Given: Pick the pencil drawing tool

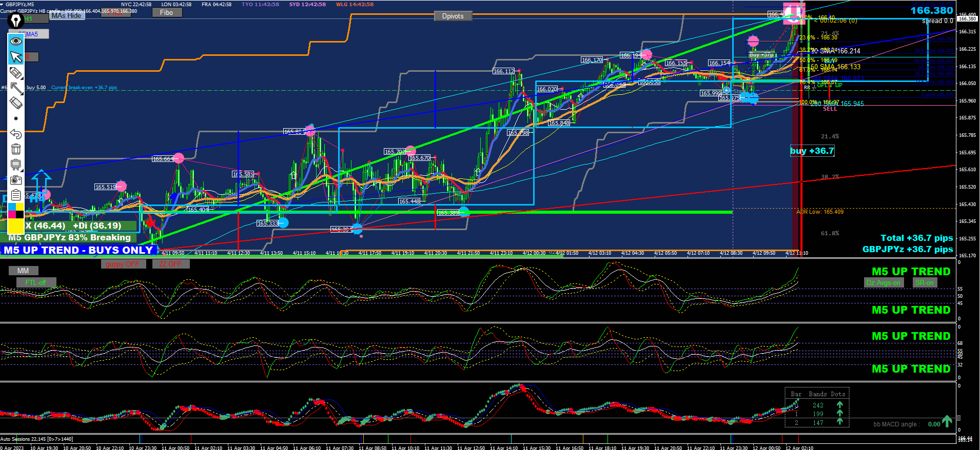Looking at the screenshot, I should coord(16,72).
